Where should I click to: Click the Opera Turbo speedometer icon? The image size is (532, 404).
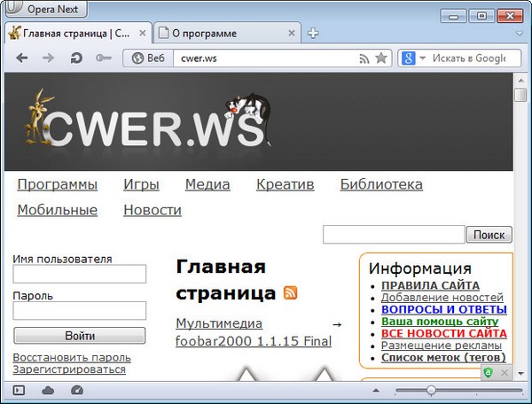[x=75, y=390]
